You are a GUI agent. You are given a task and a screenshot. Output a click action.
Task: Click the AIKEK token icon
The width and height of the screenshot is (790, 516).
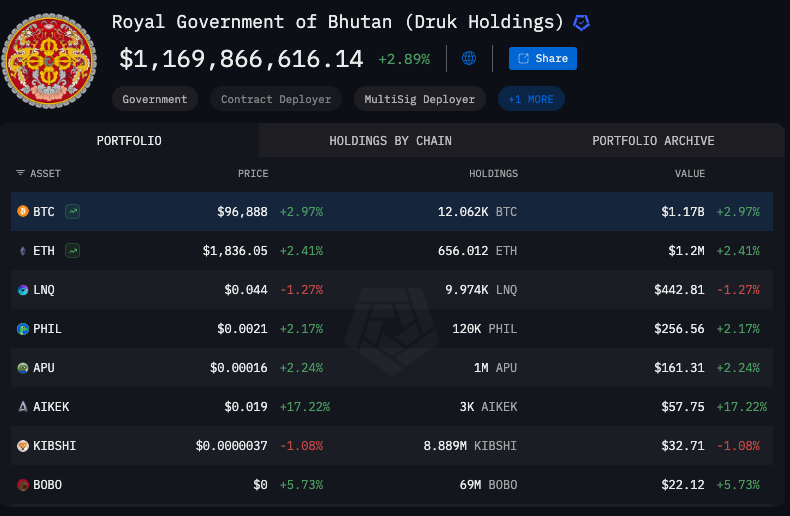click(23, 407)
